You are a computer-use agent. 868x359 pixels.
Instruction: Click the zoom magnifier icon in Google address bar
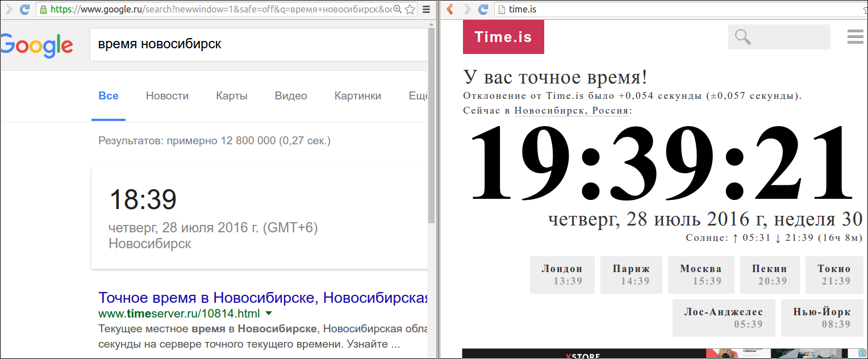(x=397, y=9)
